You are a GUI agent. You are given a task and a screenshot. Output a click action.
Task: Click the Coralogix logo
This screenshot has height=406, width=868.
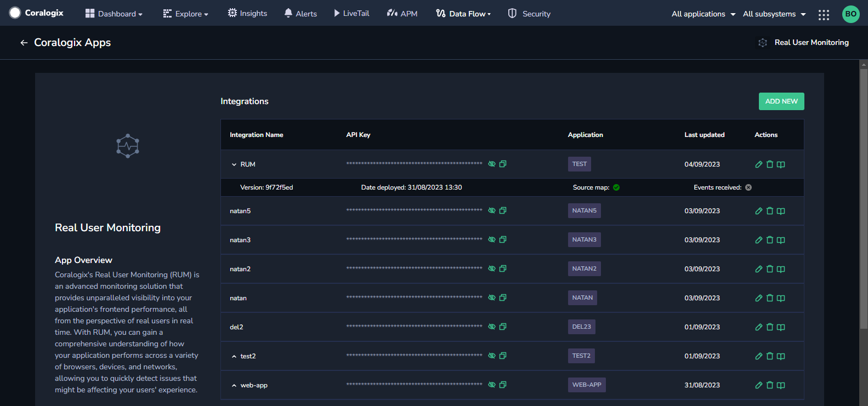37,13
